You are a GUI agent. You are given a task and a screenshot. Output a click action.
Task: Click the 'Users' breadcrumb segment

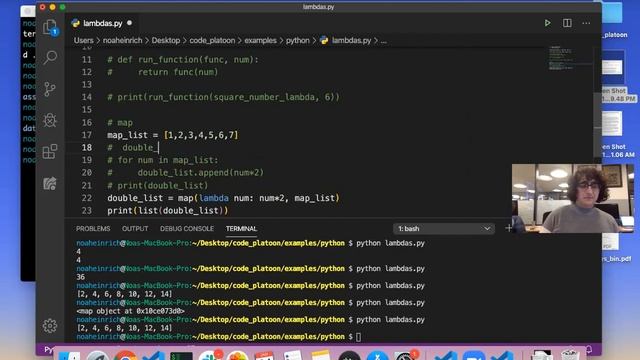coord(84,40)
